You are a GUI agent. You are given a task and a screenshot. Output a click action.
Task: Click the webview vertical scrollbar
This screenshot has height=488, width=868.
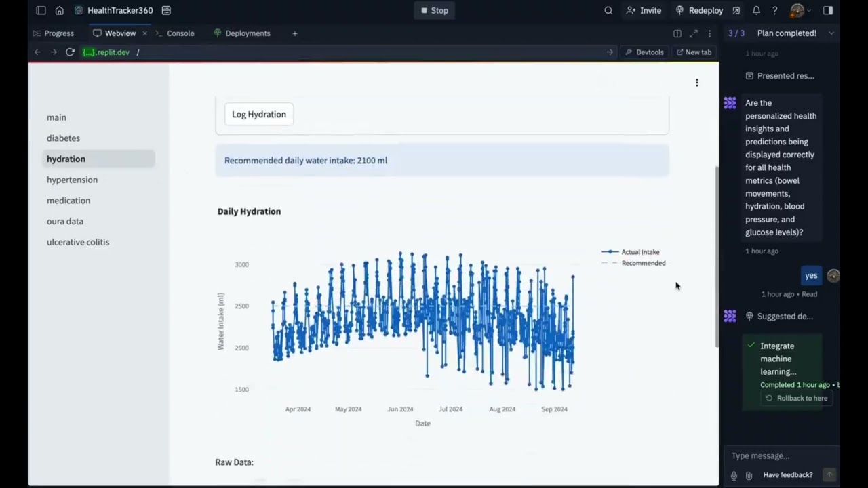[x=716, y=256]
